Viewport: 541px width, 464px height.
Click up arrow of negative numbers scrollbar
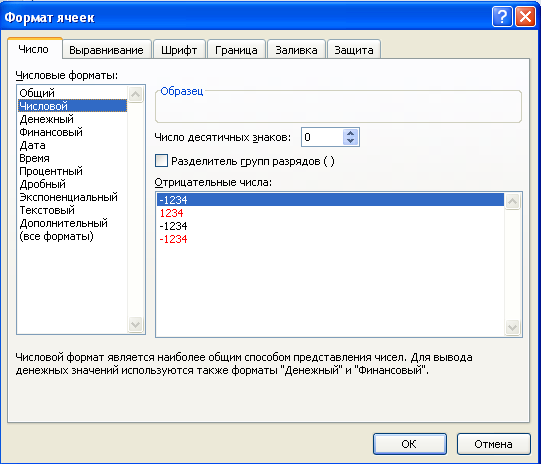tap(512, 201)
